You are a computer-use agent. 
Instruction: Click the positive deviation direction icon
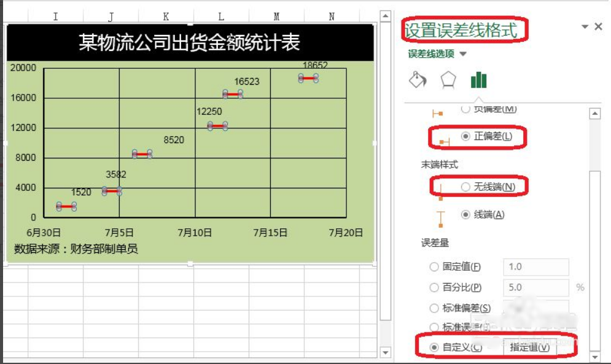click(444, 142)
